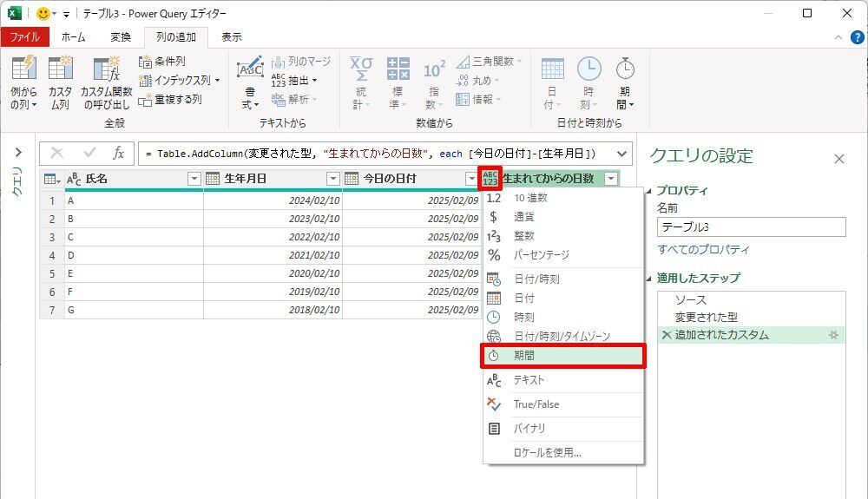Click 列のマージ command

[301, 61]
